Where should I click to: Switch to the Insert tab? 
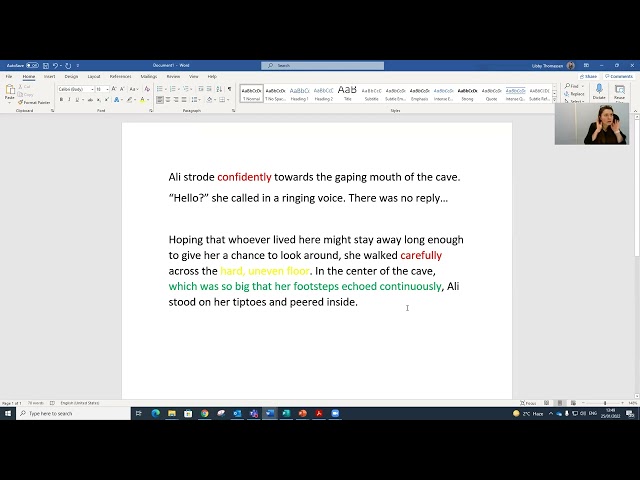tap(49, 76)
